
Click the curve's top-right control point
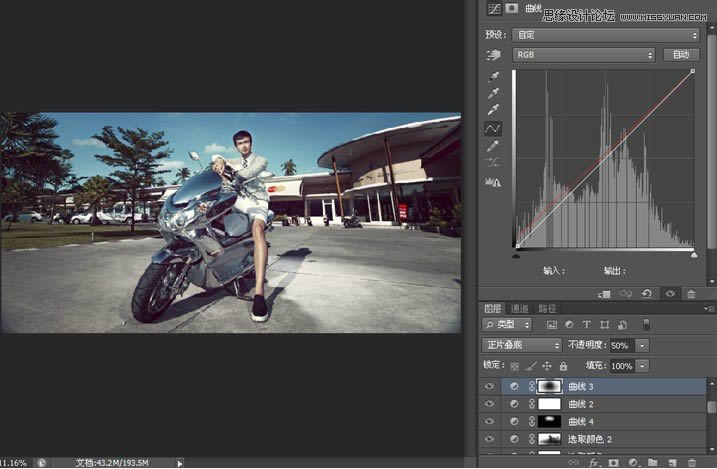693,71
